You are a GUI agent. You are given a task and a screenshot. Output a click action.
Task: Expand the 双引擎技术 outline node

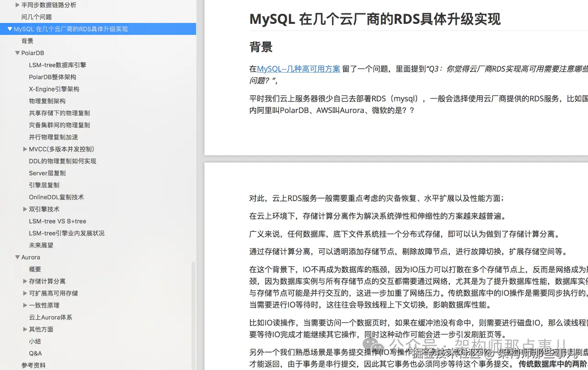[x=25, y=209]
